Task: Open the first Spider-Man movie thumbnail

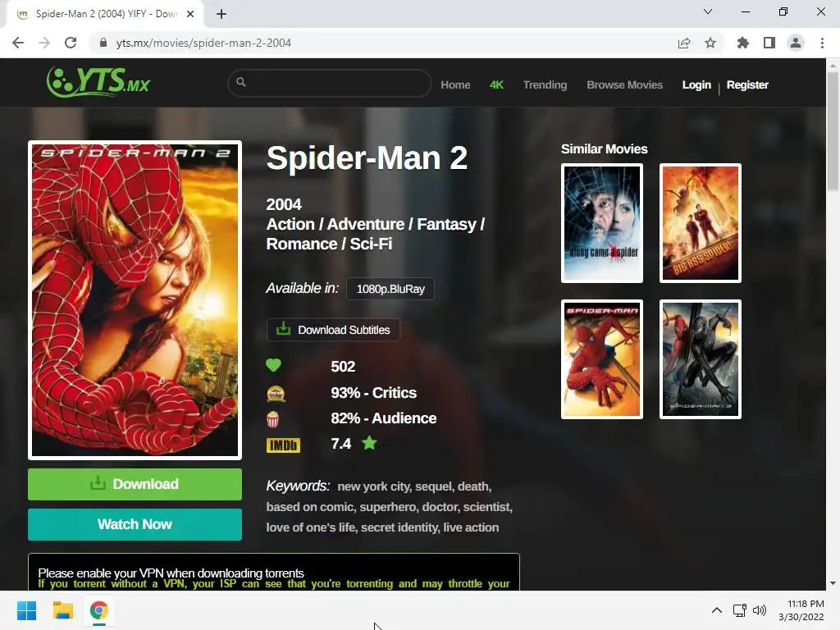Action: (602, 359)
